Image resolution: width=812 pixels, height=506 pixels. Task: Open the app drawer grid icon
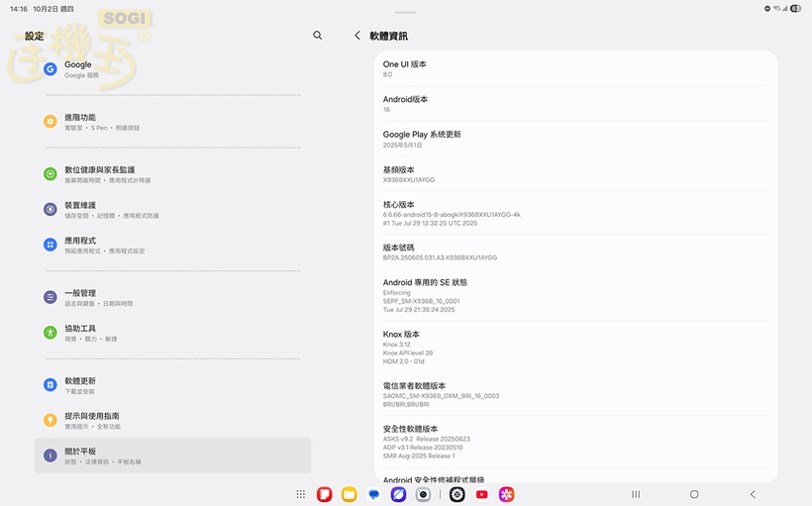pos(301,494)
